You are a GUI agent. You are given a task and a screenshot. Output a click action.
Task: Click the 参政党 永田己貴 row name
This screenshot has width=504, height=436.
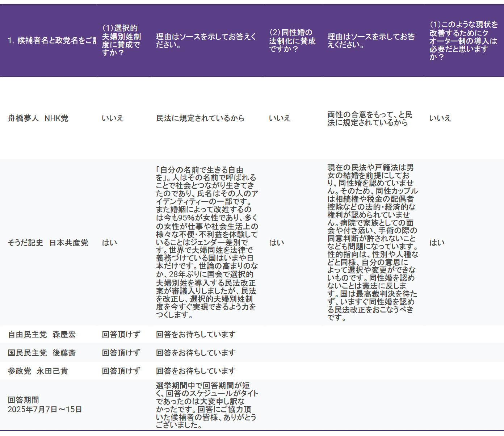pyautogui.click(x=38, y=371)
